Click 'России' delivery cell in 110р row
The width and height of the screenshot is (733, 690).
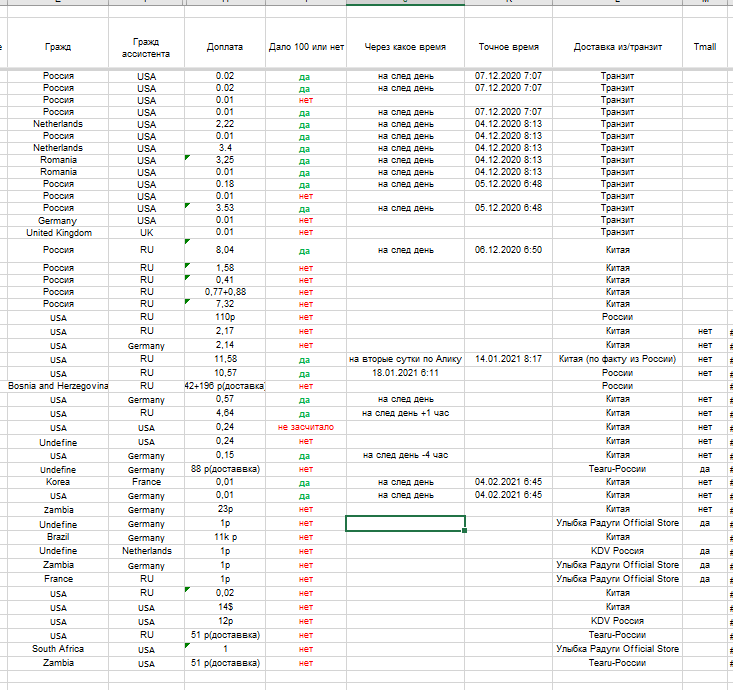pyautogui.click(x=618, y=317)
